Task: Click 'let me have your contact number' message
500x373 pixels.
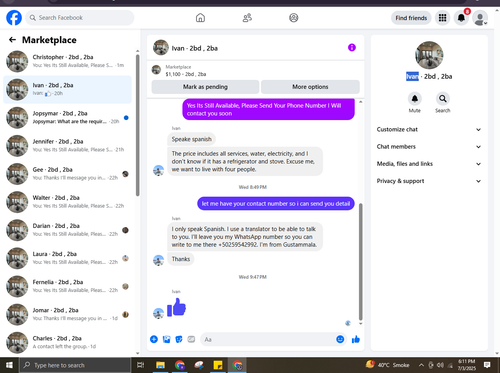Action: (276, 204)
